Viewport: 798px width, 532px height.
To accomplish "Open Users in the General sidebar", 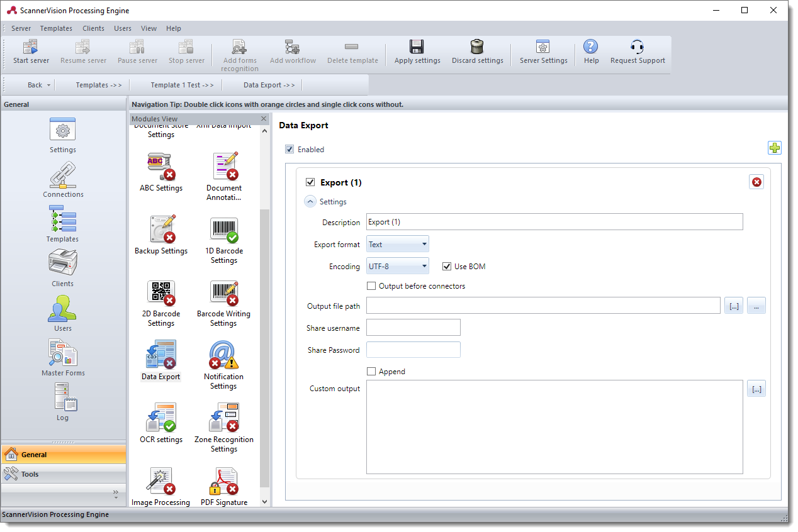I will [x=63, y=314].
